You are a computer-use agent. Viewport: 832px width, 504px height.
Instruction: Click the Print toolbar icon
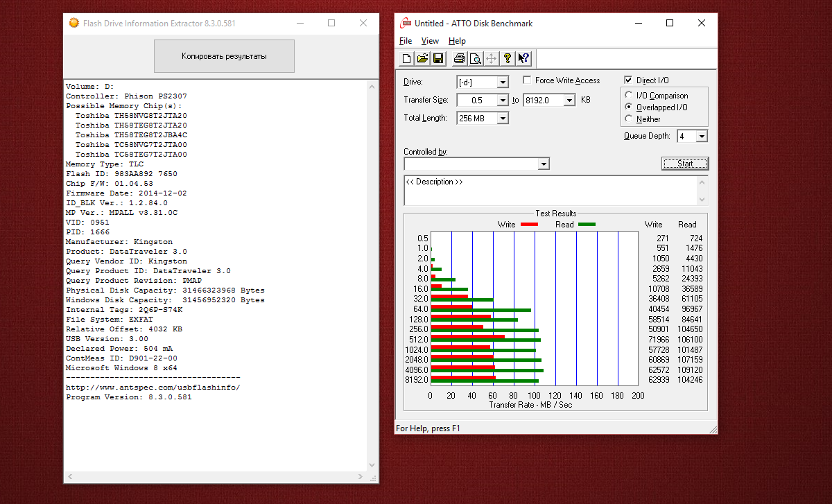tap(460, 58)
